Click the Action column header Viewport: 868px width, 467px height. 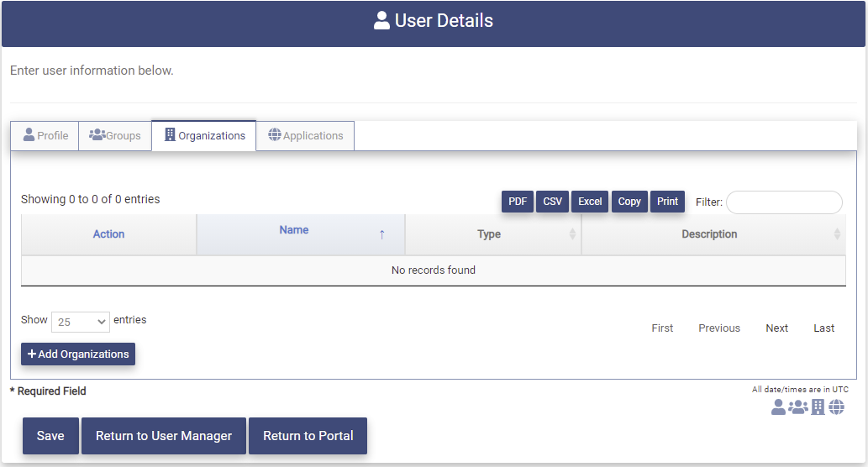(x=108, y=234)
